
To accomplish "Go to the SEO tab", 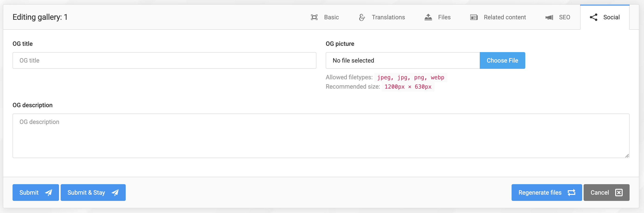I will [x=564, y=17].
